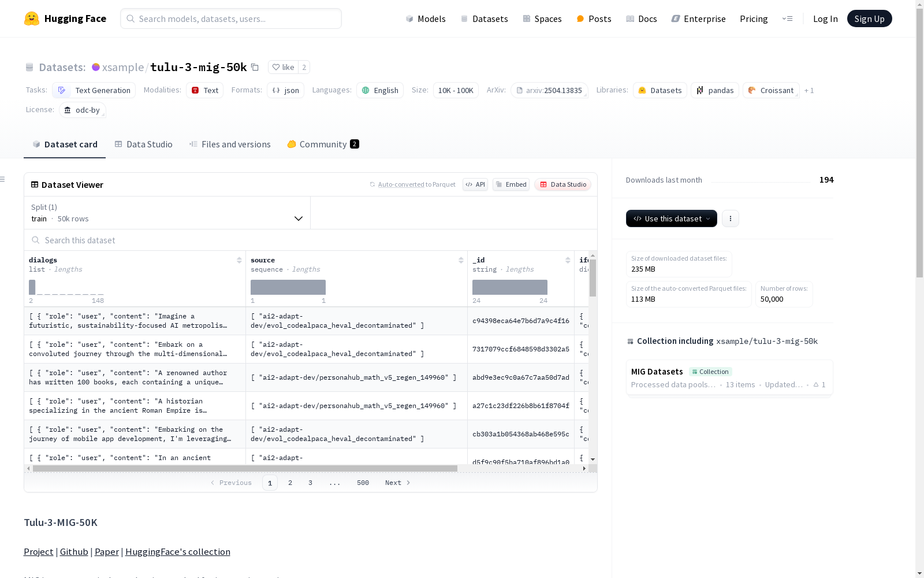The image size is (924, 578).
Task: Open the Pricing page
Action: (754, 18)
